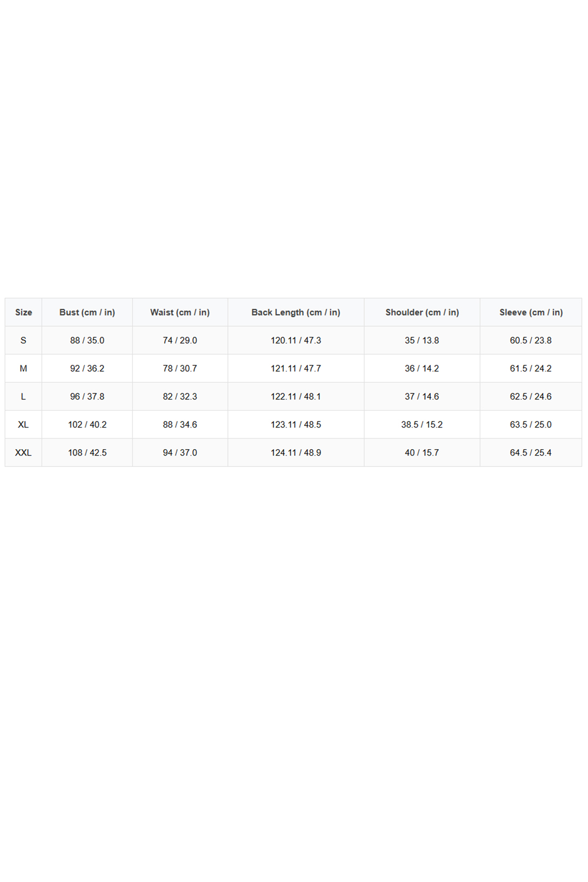Select the Bust (cm / in) header
The image size is (588, 882).
pos(87,312)
